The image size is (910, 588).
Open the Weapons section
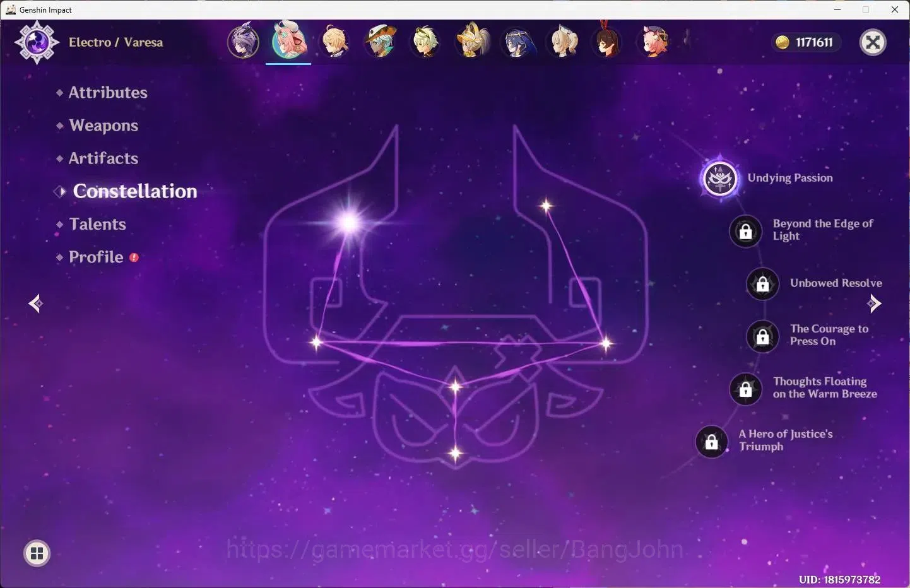(103, 126)
